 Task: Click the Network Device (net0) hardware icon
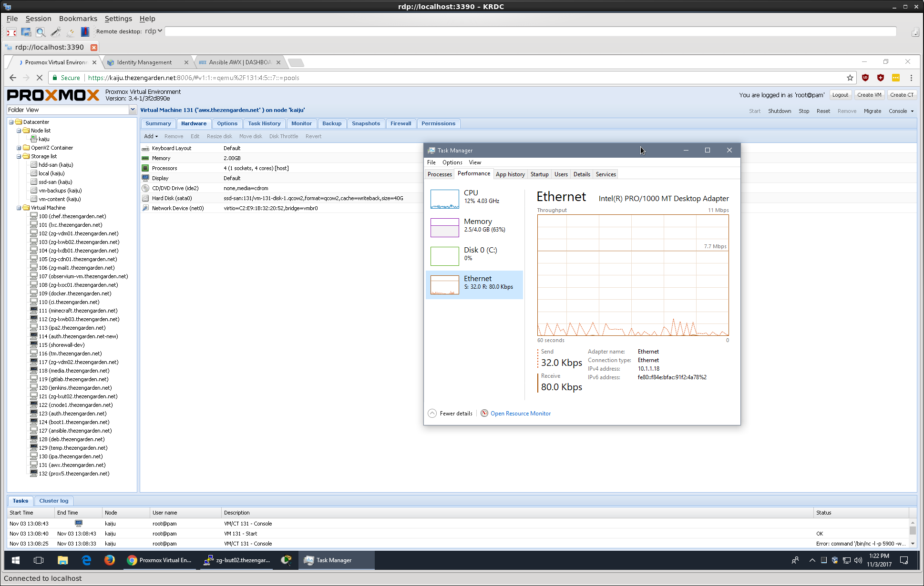pos(145,208)
